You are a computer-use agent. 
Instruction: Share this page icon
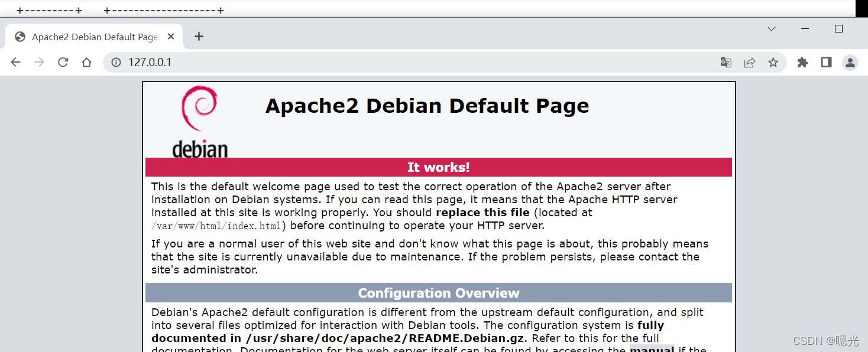coord(750,62)
